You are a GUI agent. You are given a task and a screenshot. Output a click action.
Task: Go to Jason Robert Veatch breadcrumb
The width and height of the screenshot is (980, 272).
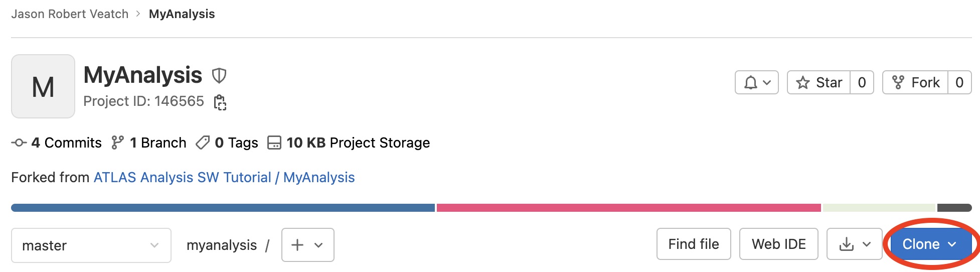click(70, 14)
